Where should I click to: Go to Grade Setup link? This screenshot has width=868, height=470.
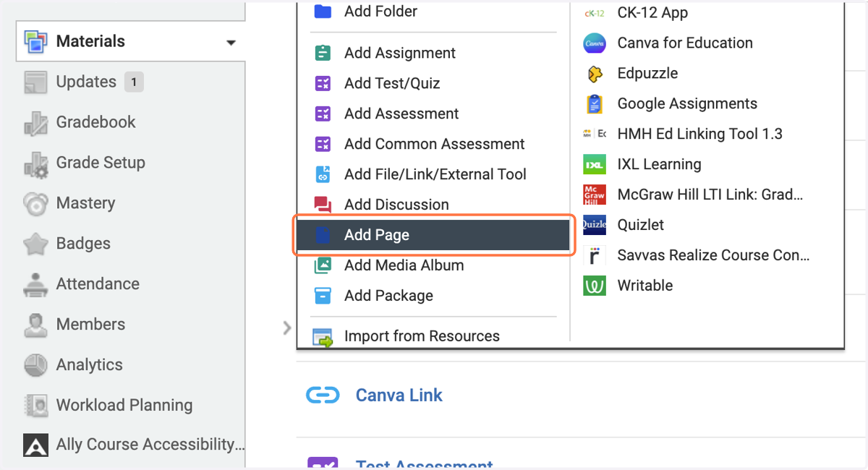[x=101, y=163]
